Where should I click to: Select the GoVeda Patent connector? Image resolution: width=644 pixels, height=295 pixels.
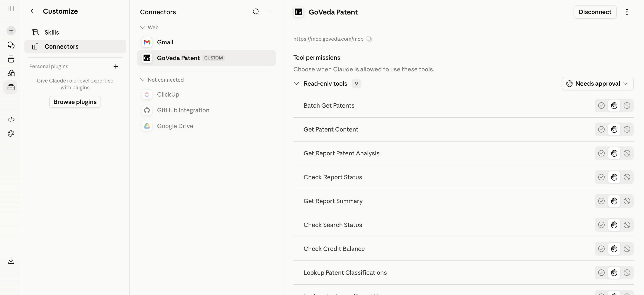tap(206, 58)
